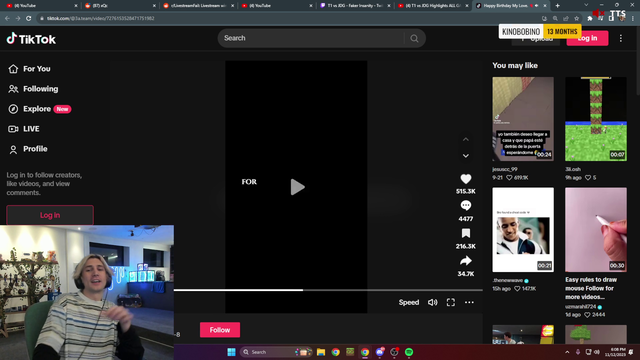The height and width of the screenshot is (360, 640).
Task: Open the Spotify taskbar icon
Action: 409,352
